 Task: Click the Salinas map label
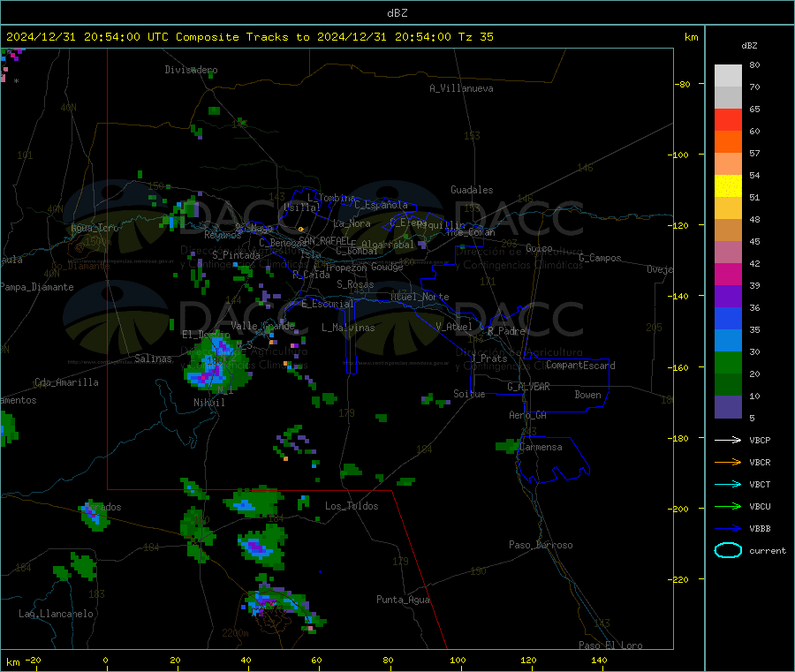(153, 359)
